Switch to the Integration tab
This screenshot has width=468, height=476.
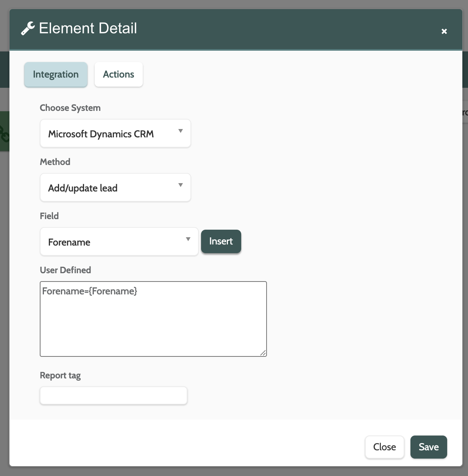(x=56, y=75)
